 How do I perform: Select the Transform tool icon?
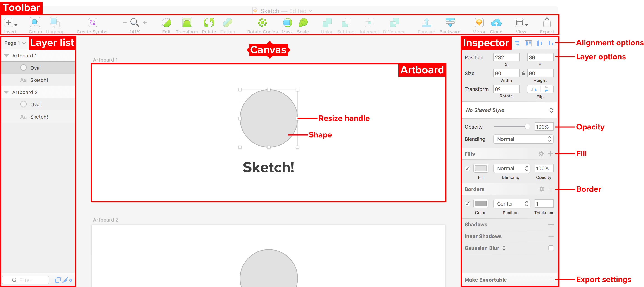186,23
